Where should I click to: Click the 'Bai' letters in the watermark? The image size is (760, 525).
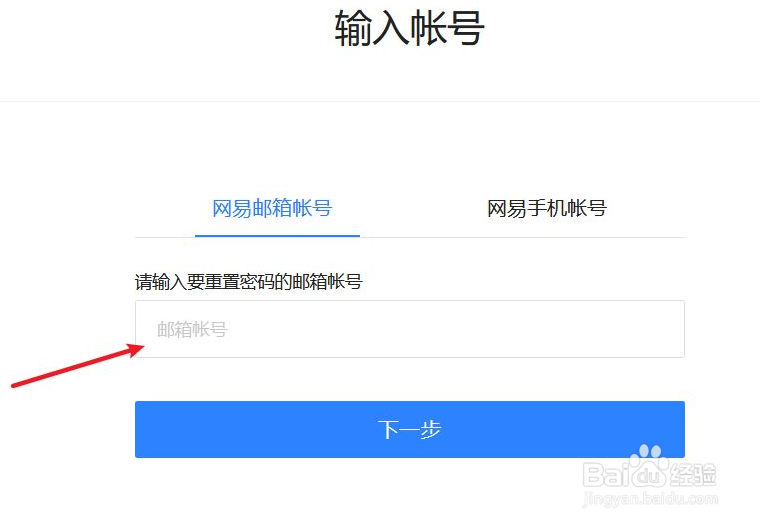click(x=606, y=474)
